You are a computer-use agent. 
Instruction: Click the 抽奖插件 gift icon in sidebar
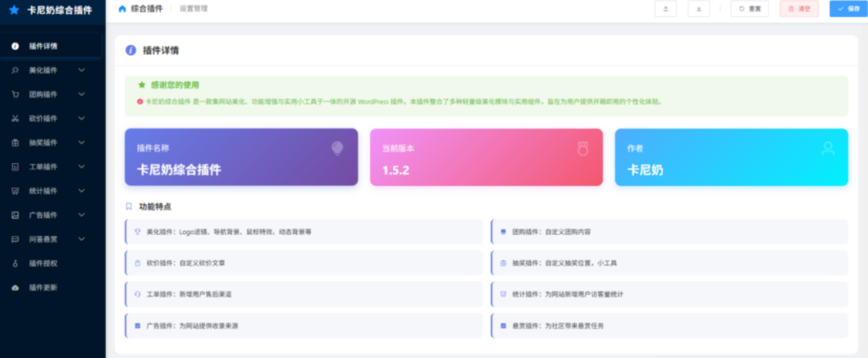pos(15,142)
